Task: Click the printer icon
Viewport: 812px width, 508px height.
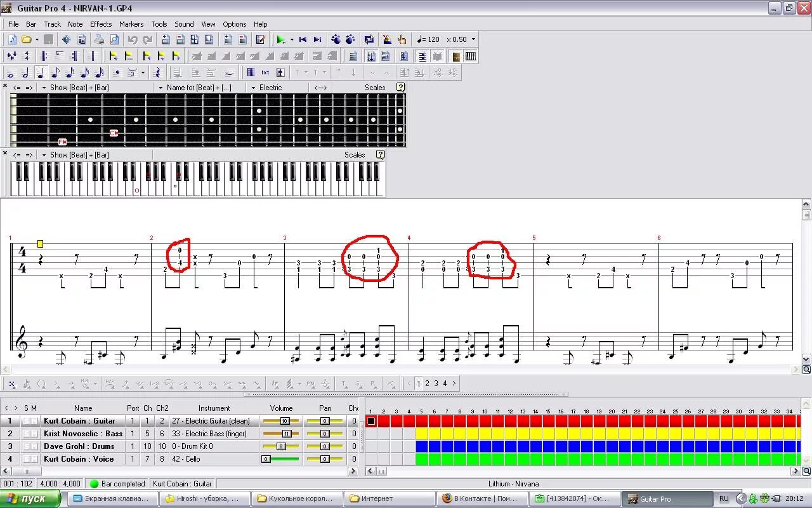Action: pyautogui.click(x=99, y=39)
